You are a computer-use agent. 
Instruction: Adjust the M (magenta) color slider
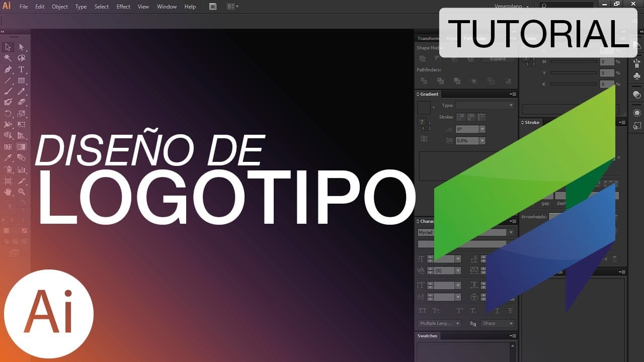pos(574,62)
